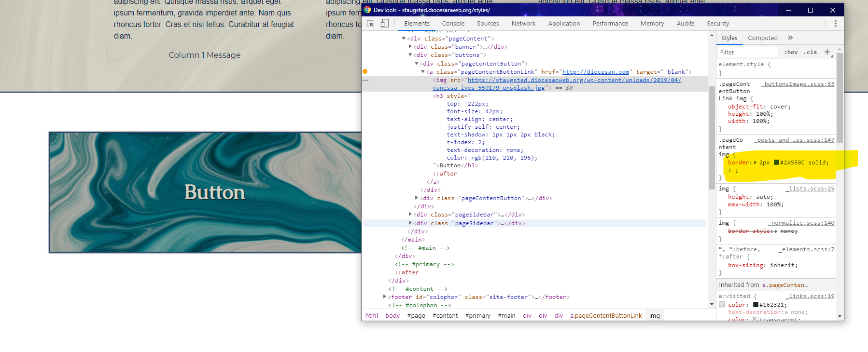Toggle the :hov element state panel
The height and width of the screenshot is (352, 868).
[x=791, y=52]
